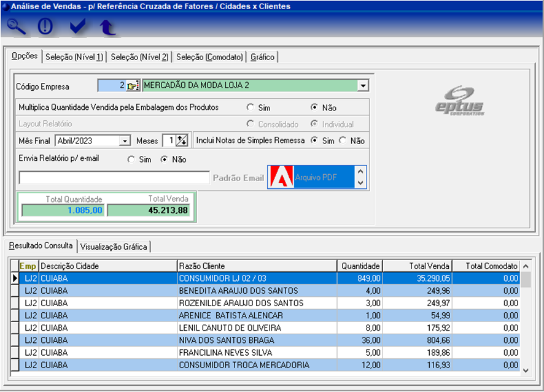Viewport: 544px width, 392px height.
Task: Select the Adobe Arquivo PDF icon
Action: pos(281,177)
